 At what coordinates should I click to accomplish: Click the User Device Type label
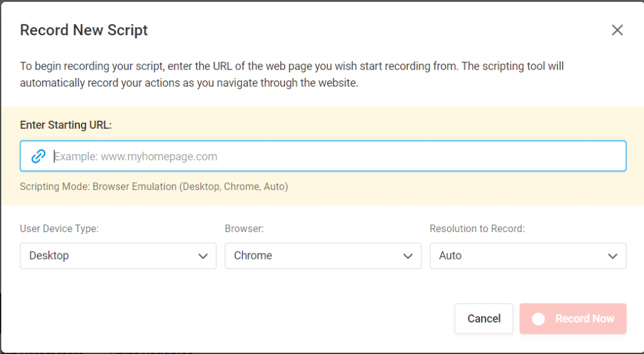(59, 229)
